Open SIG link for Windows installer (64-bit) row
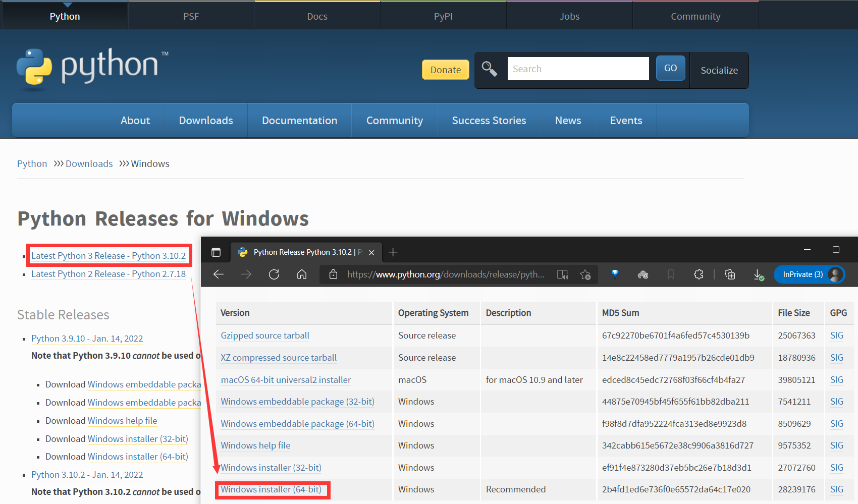 tap(837, 489)
